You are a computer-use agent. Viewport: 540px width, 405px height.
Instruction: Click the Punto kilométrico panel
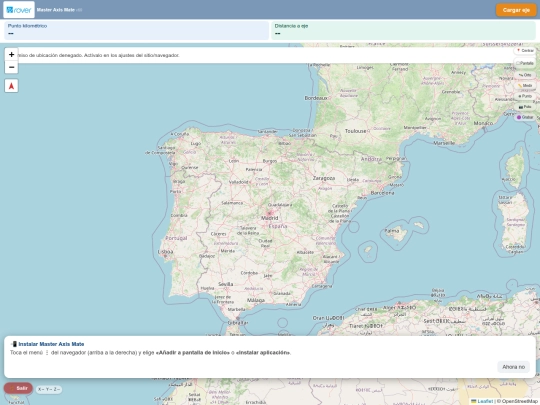pos(136,30)
